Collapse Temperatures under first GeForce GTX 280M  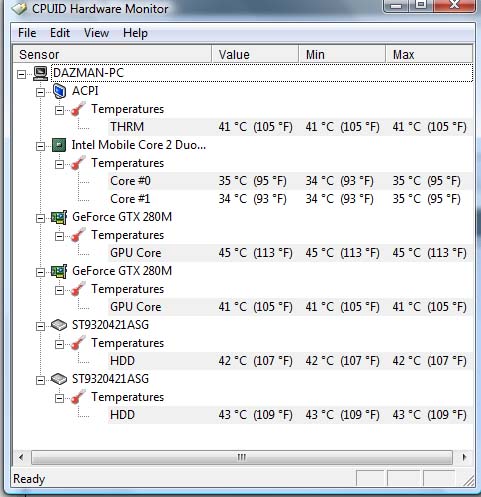[x=59, y=236]
